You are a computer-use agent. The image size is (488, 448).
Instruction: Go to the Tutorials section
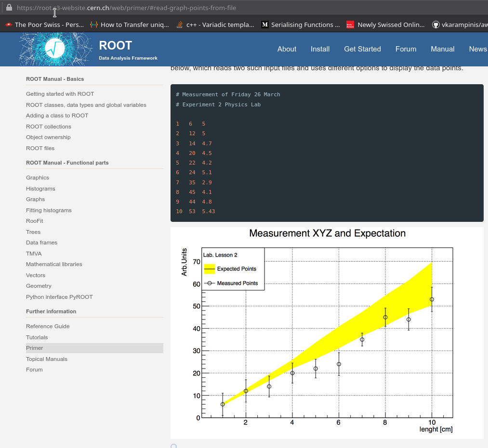point(37,337)
